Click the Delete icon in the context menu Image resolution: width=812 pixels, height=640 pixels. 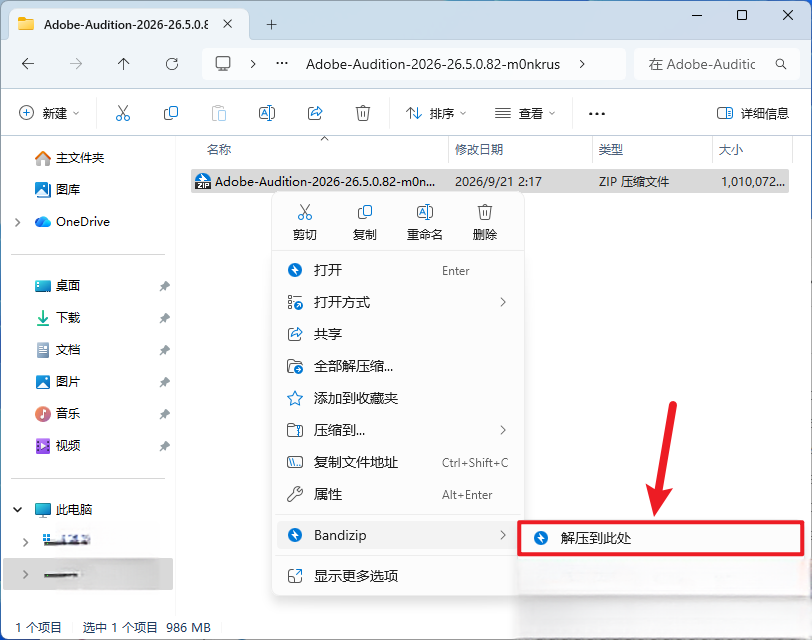tap(485, 212)
